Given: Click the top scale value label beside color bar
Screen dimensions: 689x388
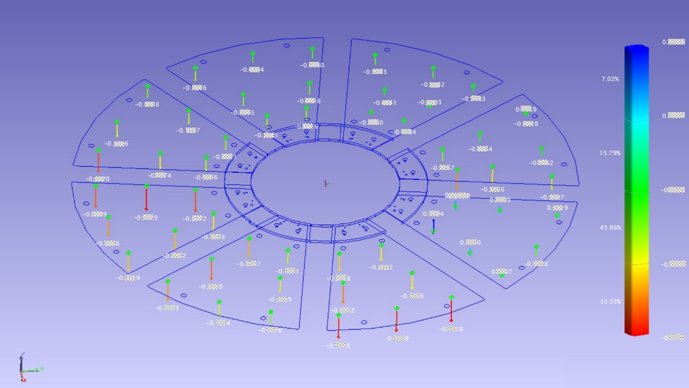Looking at the screenshot, I should coord(673,42).
